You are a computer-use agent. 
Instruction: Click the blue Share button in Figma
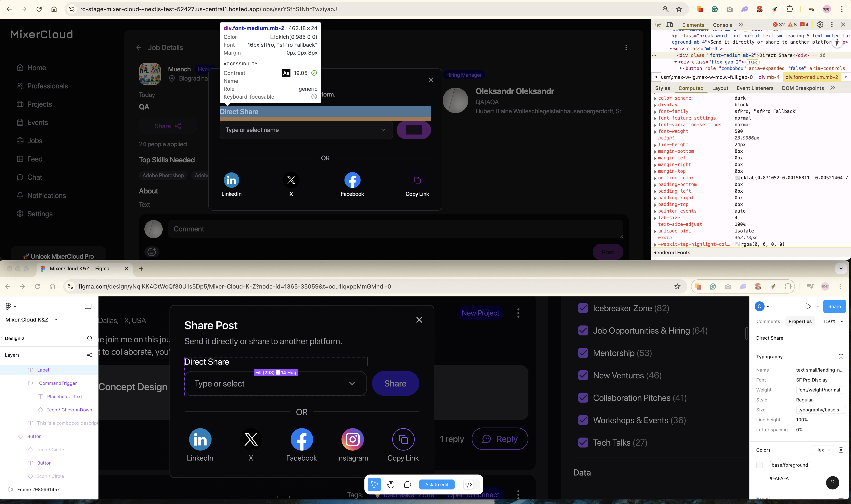point(834,306)
